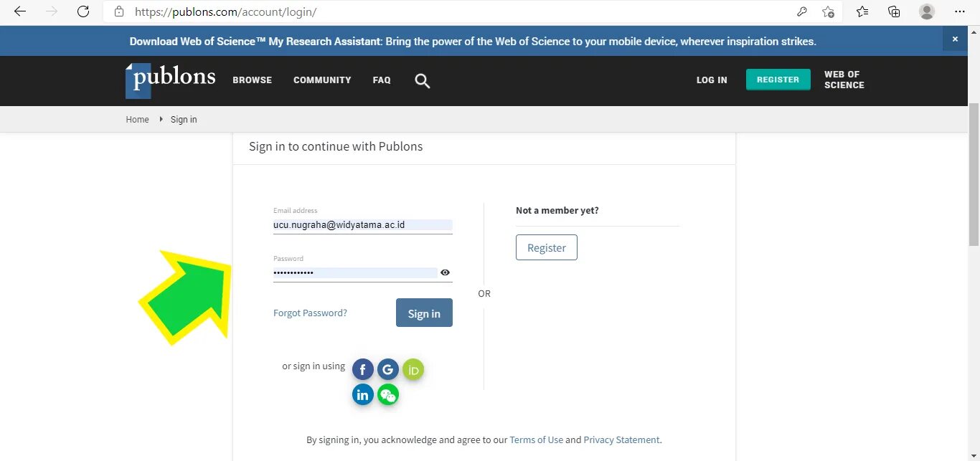Sign in using Facebook icon
980x461 pixels.
[363, 370]
